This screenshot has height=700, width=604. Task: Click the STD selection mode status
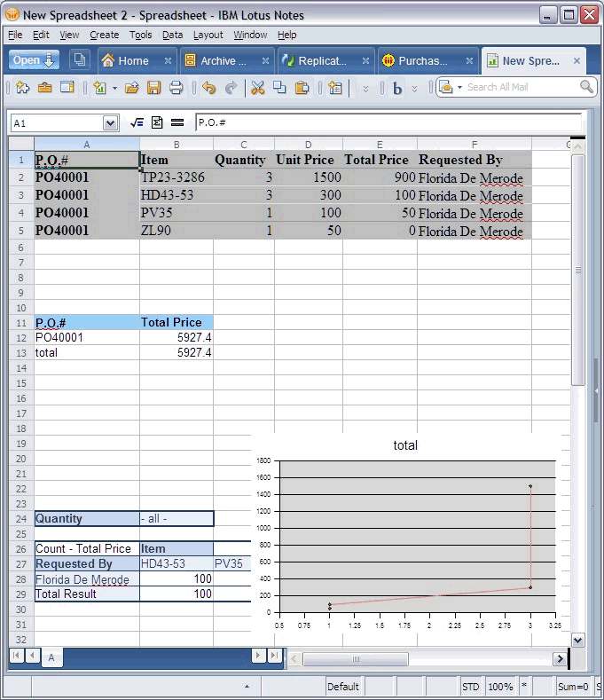pos(470,687)
